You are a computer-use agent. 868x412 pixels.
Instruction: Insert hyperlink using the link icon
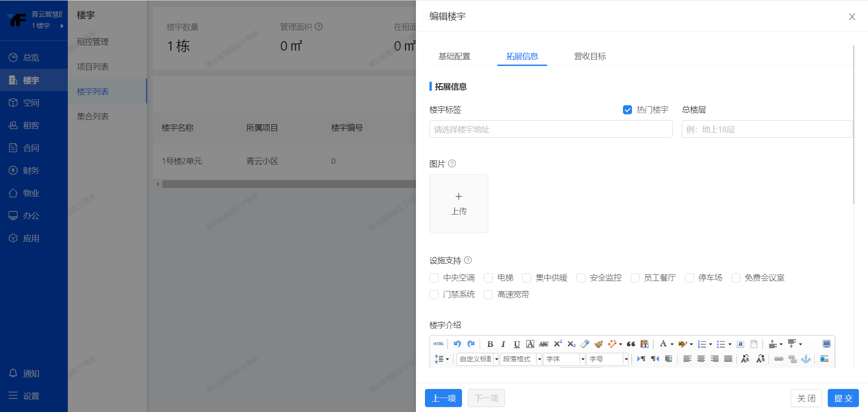778,359
